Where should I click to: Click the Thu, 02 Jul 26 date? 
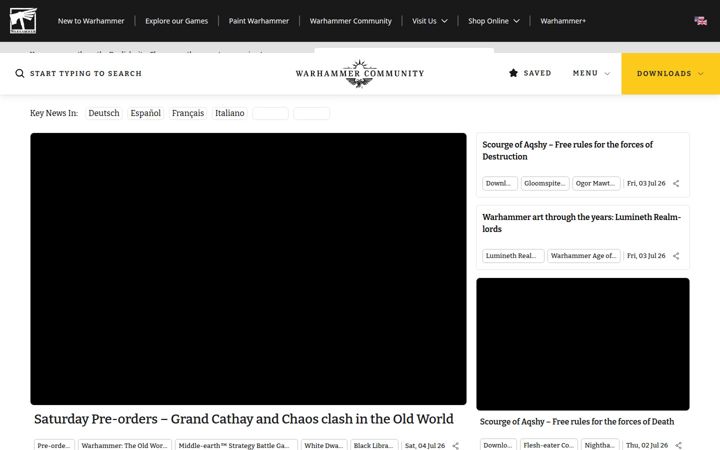(x=647, y=445)
